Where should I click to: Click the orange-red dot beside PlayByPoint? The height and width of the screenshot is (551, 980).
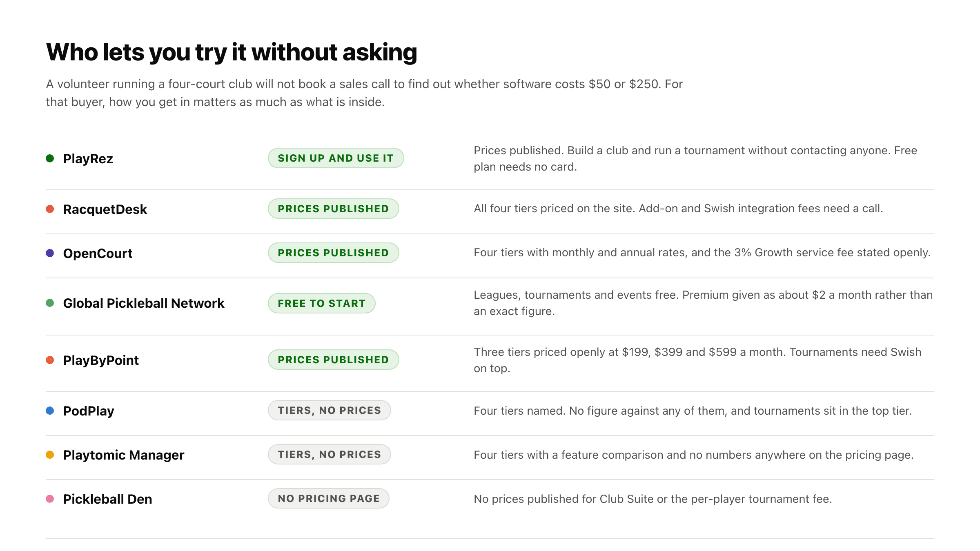[x=50, y=360]
